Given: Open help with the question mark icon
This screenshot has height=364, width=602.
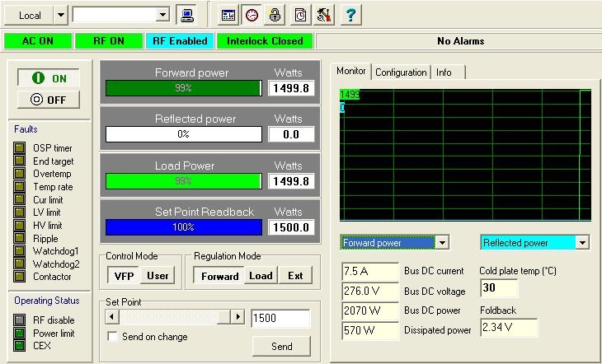Looking at the screenshot, I should (x=350, y=15).
